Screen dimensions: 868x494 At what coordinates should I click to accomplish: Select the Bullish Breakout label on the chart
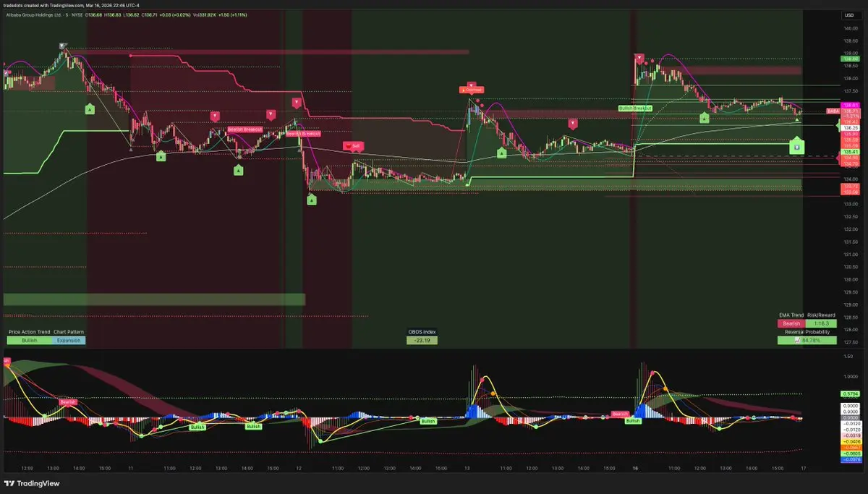tap(635, 108)
